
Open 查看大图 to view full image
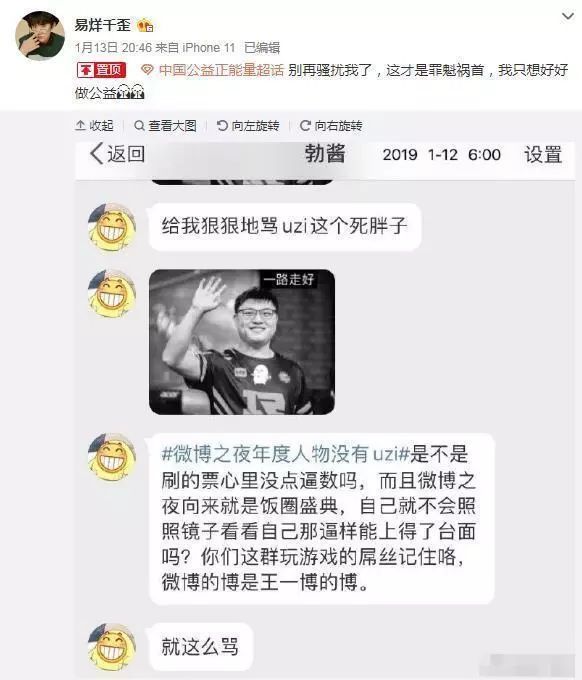pos(165,126)
